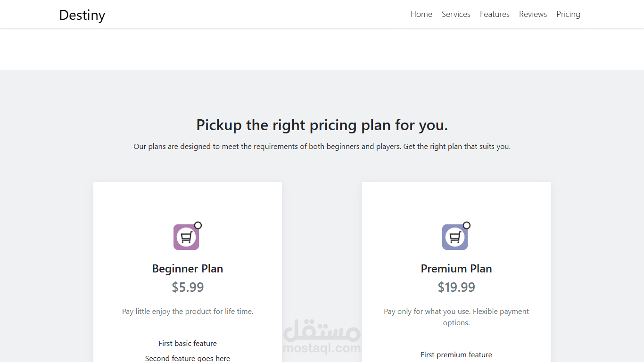Click the 'Pay little enjoy the product' description

188,312
